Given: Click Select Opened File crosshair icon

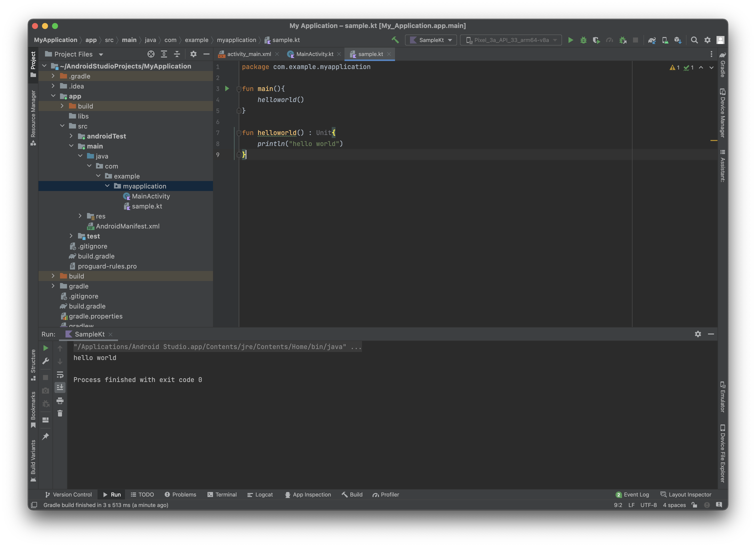Looking at the screenshot, I should pos(151,54).
